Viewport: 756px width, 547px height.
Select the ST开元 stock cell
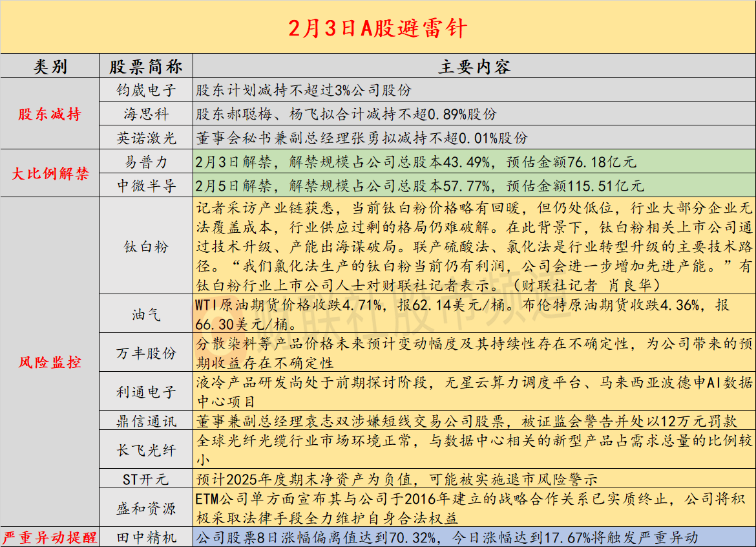point(146,479)
